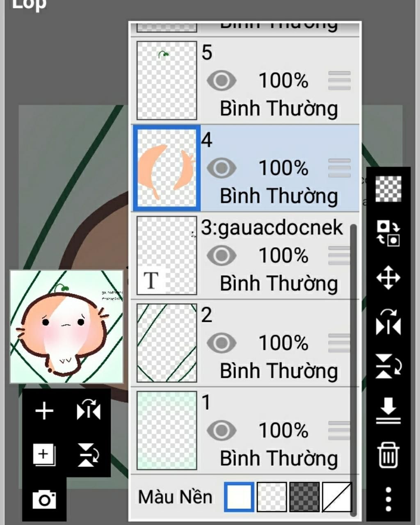Hide layer 5 with its eye icon
The height and width of the screenshot is (525, 420).
point(221,80)
